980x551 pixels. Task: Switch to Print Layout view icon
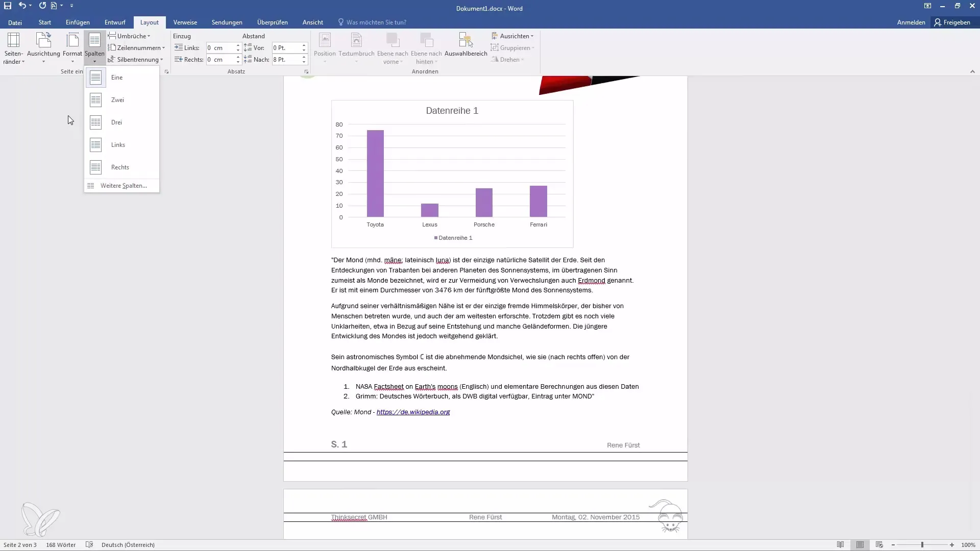pyautogui.click(x=860, y=545)
